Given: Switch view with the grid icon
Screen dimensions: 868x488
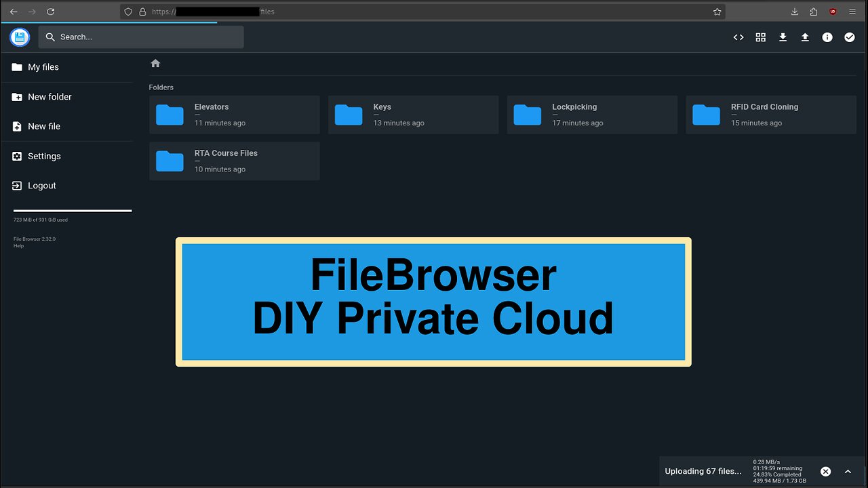Looking at the screenshot, I should [x=761, y=37].
